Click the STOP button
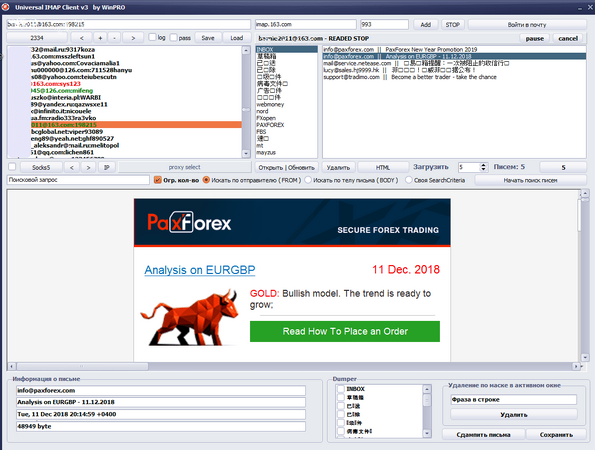The image size is (595, 450). pos(452,25)
